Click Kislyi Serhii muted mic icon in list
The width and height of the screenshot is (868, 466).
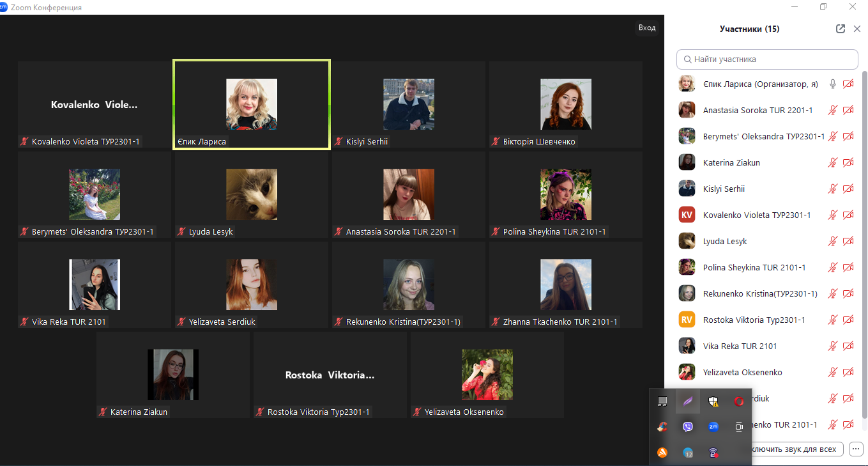tap(832, 189)
